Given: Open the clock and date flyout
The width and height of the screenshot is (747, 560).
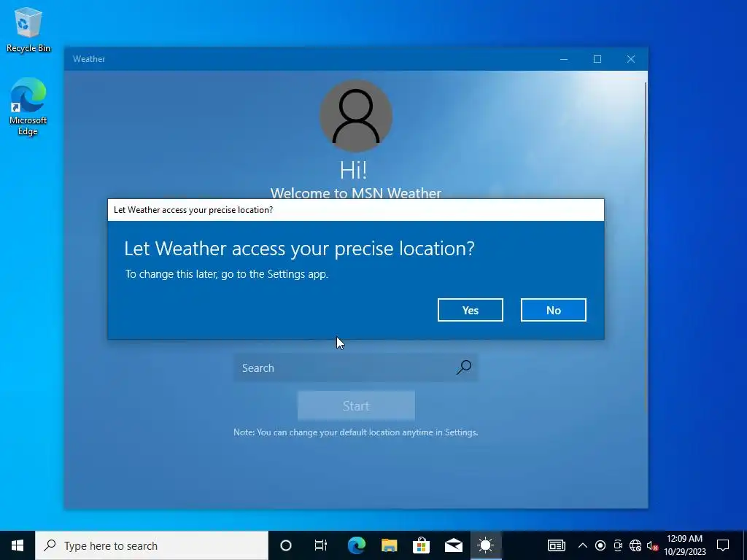Looking at the screenshot, I should (x=684, y=545).
